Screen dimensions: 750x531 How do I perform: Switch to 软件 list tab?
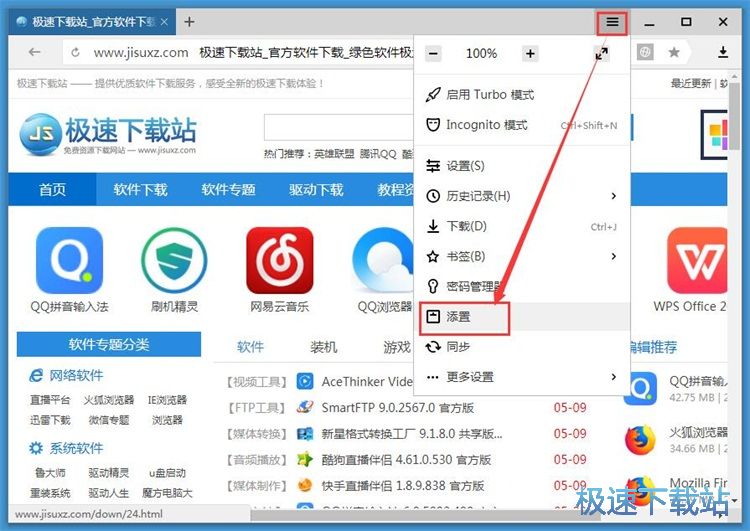[250, 347]
